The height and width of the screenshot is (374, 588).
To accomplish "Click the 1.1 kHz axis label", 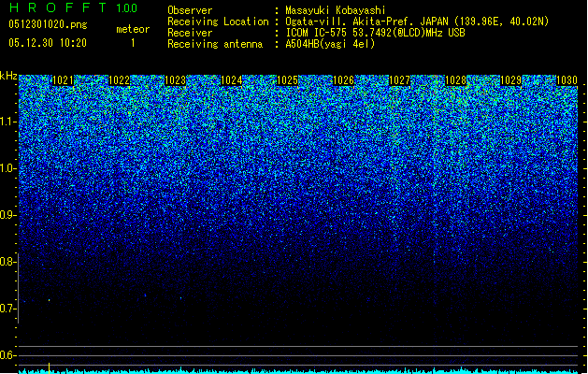I will click(x=8, y=122).
